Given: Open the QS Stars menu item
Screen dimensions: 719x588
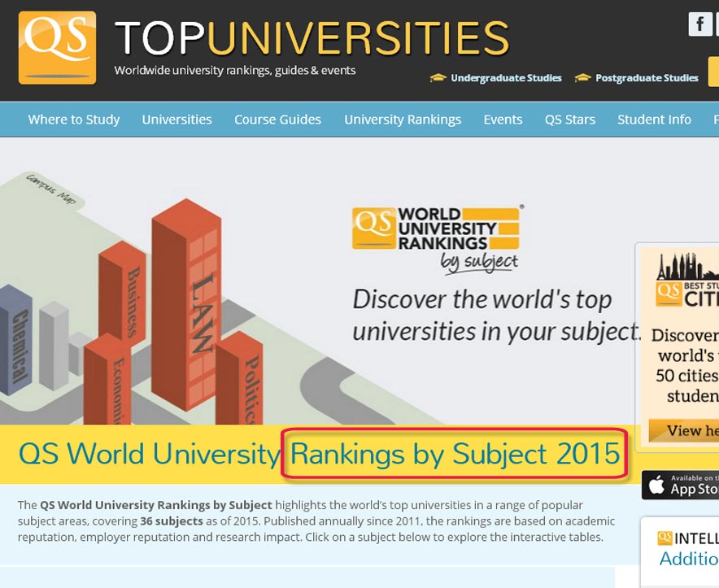Looking at the screenshot, I should pos(570,120).
